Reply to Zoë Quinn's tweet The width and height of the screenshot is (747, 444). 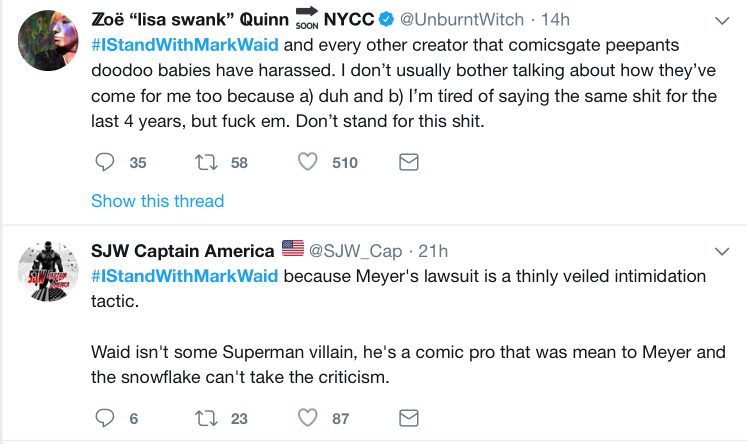tap(105, 162)
